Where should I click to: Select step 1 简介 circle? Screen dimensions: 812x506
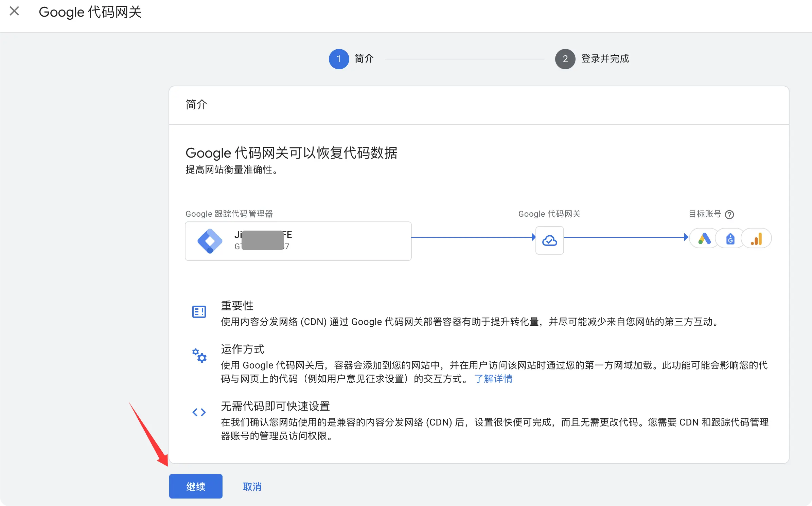tap(339, 59)
